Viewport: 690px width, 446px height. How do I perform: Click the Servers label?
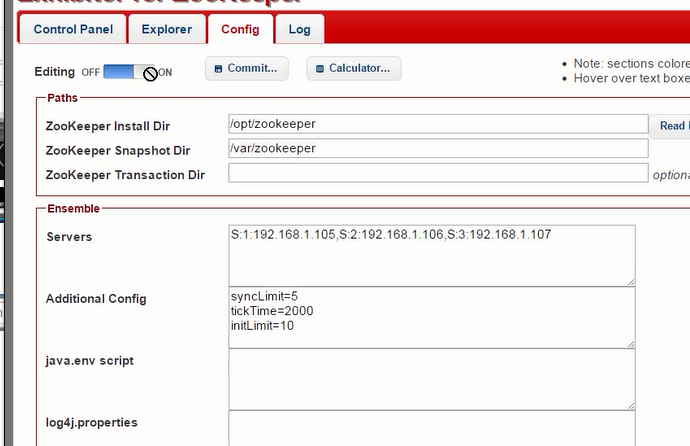pyautogui.click(x=69, y=237)
